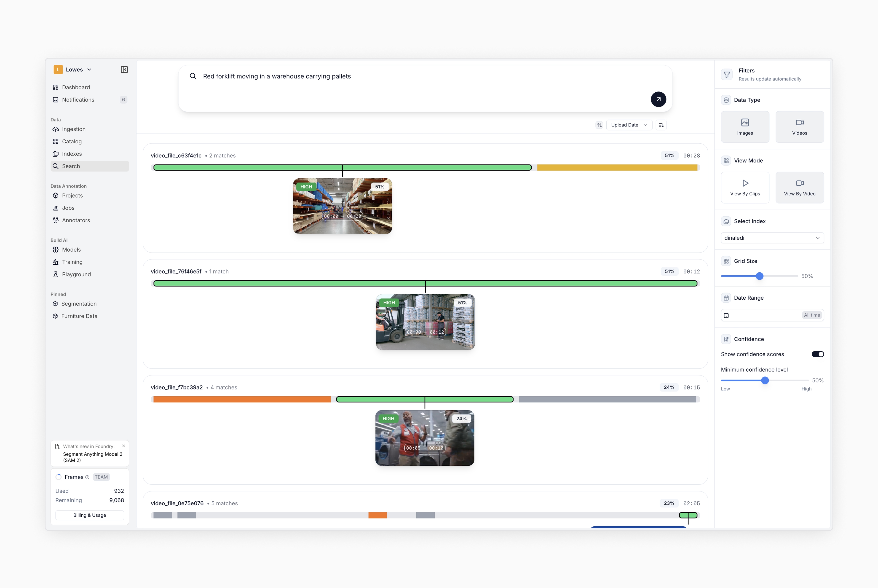Click the Data Type section icon

coord(726,100)
